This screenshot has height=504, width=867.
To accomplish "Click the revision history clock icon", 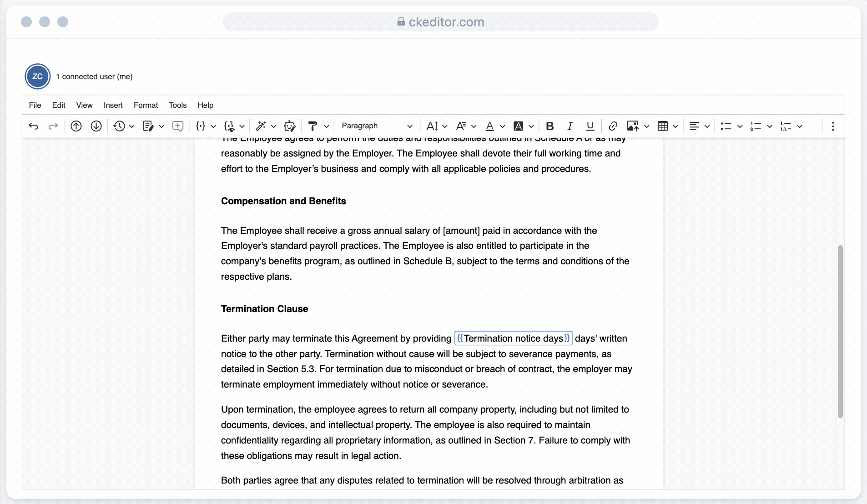I will pyautogui.click(x=119, y=126).
